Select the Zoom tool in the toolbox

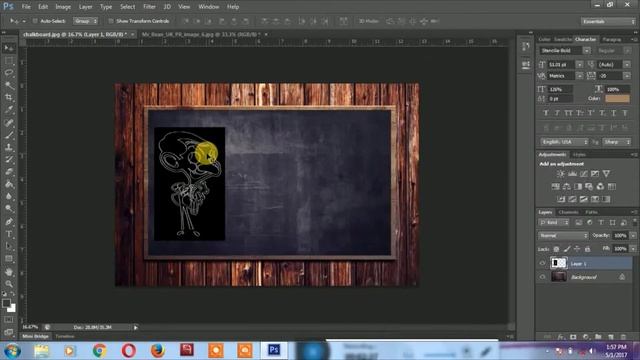coord(9,284)
